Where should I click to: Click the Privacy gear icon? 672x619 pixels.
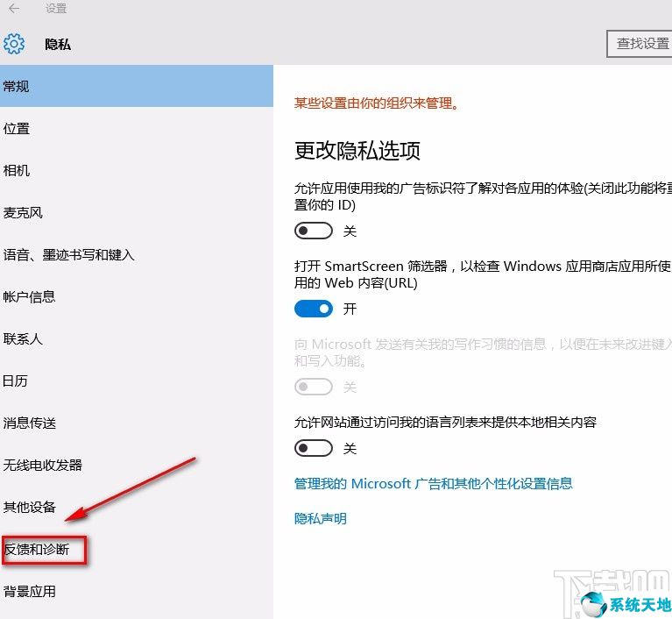pyautogui.click(x=14, y=43)
